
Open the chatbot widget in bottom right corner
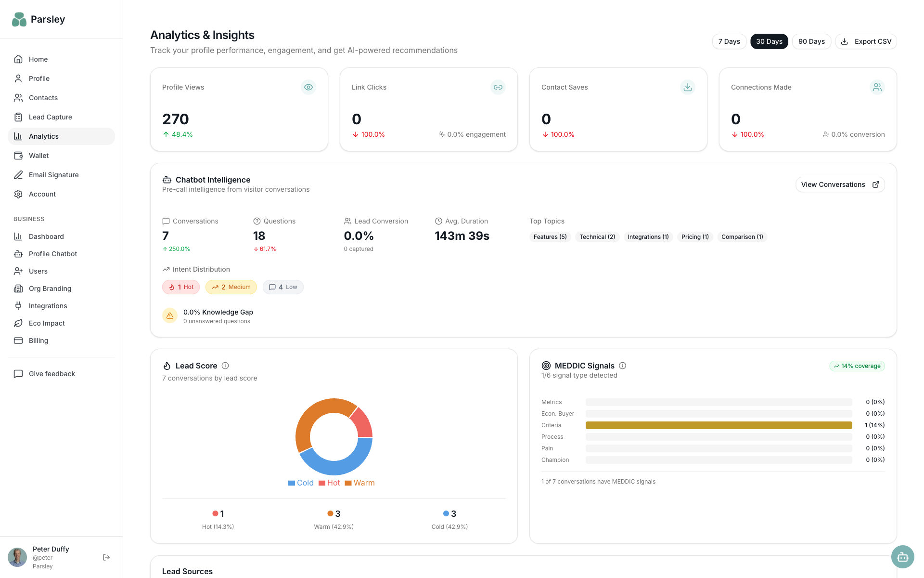[x=902, y=557]
